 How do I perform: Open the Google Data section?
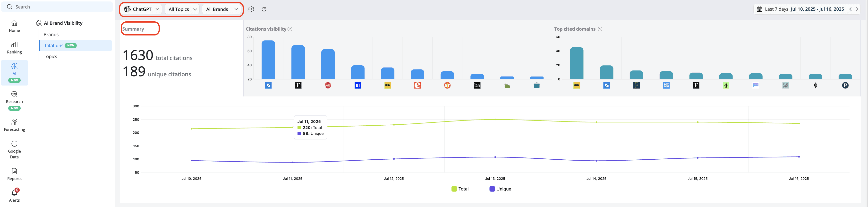coord(14,149)
